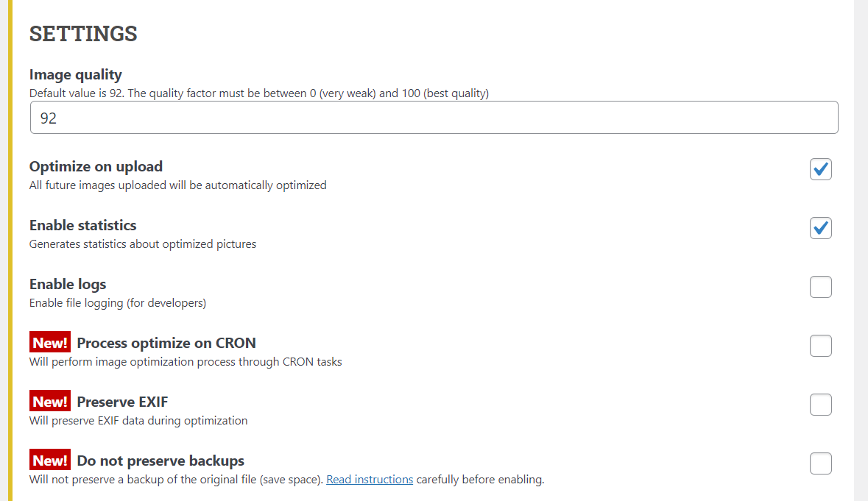The width and height of the screenshot is (868, 501).
Task: Click the Image quality input field
Action: [434, 118]
